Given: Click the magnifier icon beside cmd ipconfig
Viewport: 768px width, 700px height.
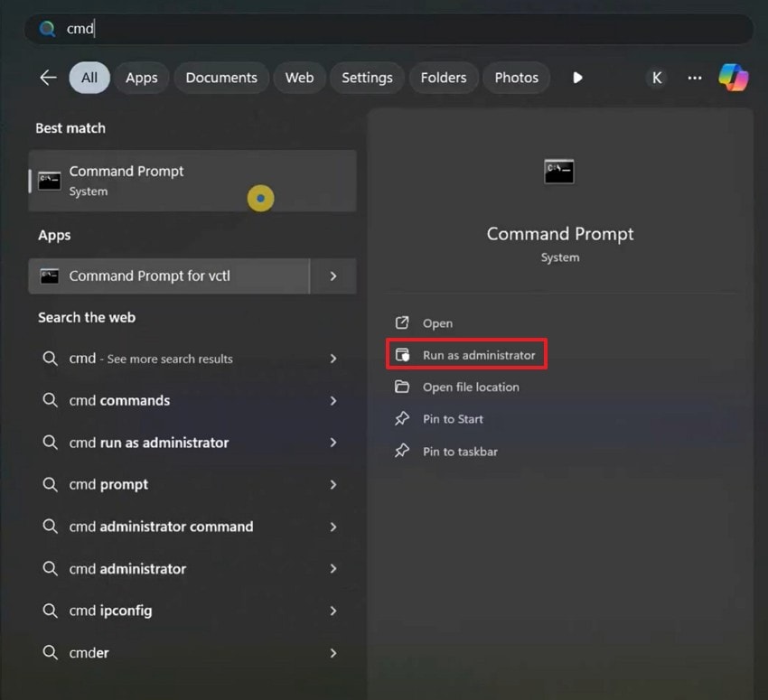Looking at the screenshot, I should click(50, 611).
